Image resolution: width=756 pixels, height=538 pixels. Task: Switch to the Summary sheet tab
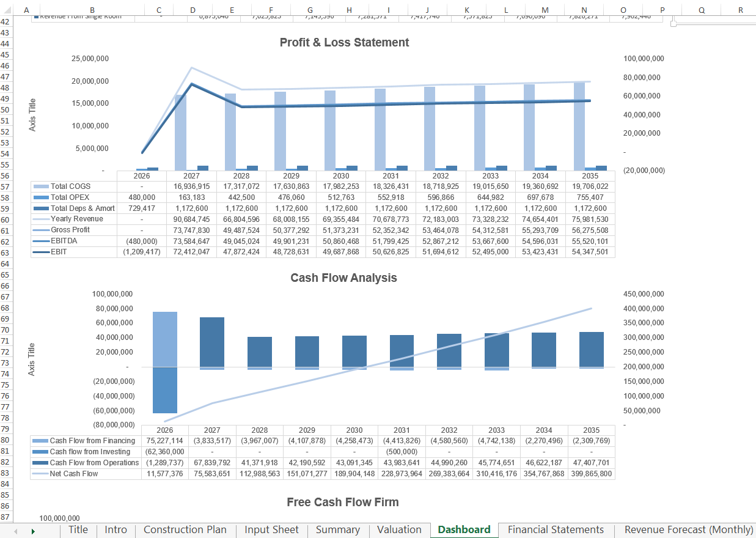(x=337, y=530)
